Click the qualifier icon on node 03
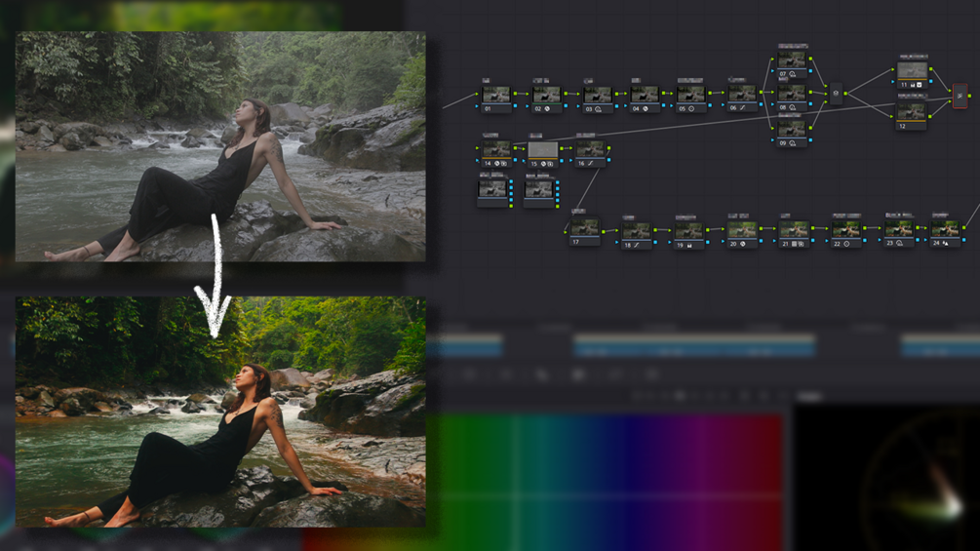Image resolution: width=980 pixels, height=551 pixels. (598, 109)
